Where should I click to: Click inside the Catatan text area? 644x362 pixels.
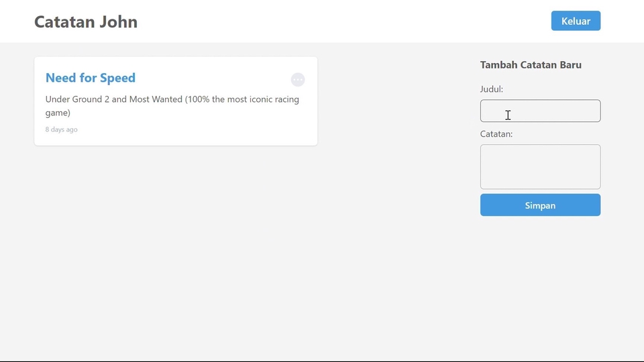[540, 167]
